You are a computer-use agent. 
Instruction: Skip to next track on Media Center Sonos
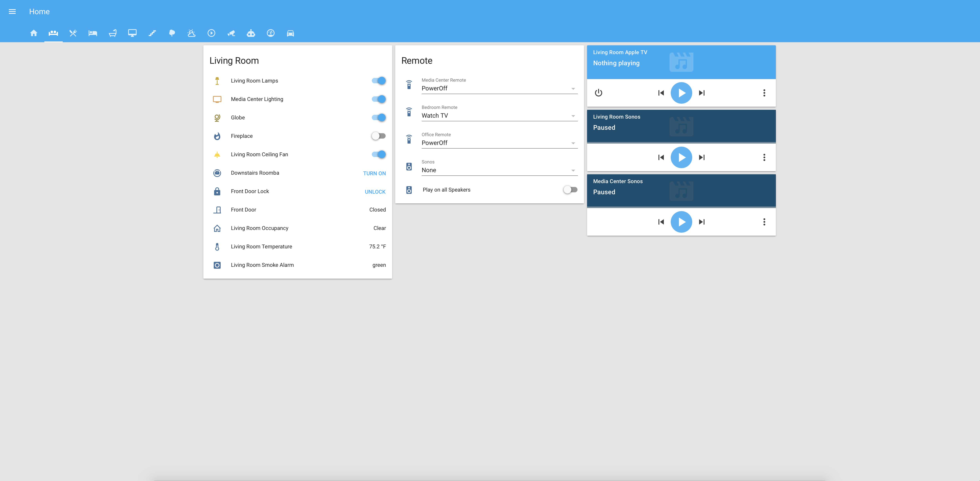tap(702, 222)
